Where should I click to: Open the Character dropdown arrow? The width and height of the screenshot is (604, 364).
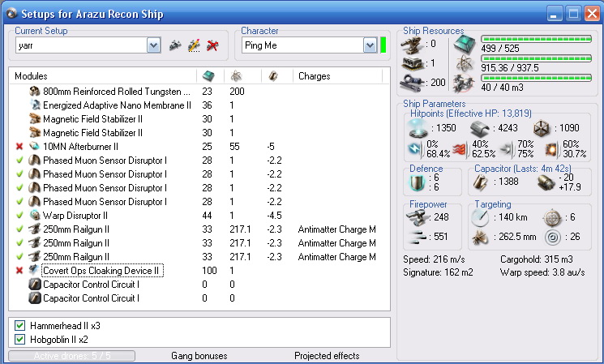point(370,45)
